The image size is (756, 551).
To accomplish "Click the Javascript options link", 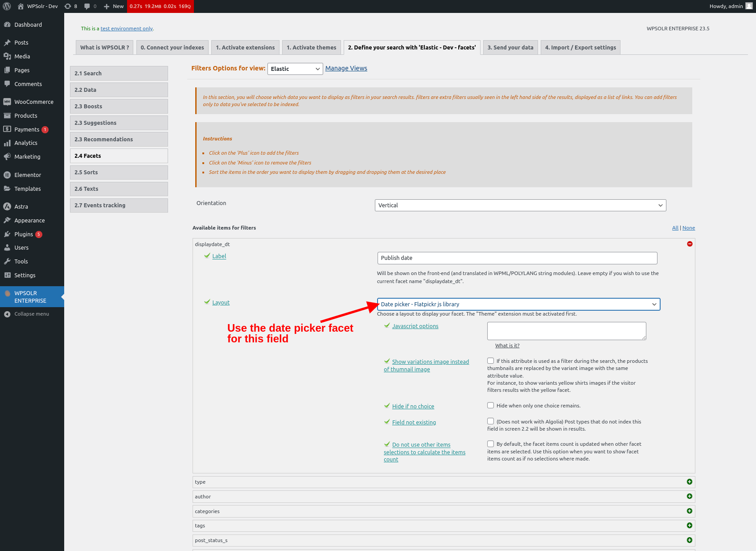I will coord(415,326).
